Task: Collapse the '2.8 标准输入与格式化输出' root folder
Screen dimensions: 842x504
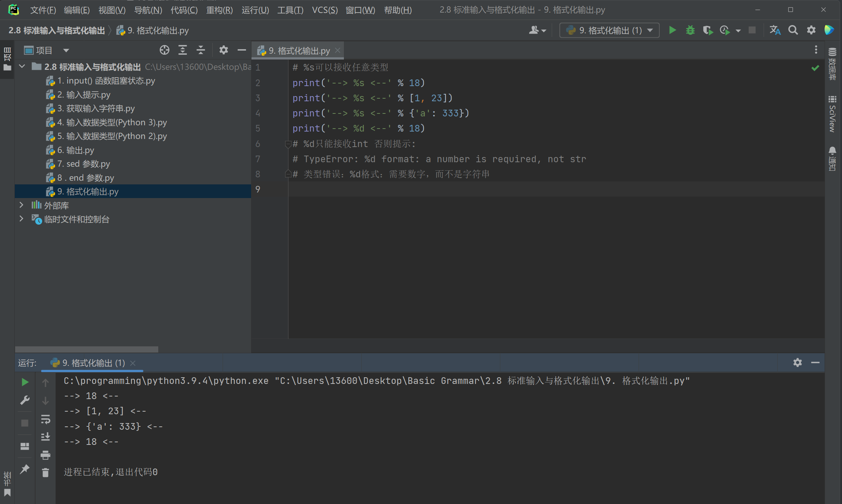Action: pos(22,67)
